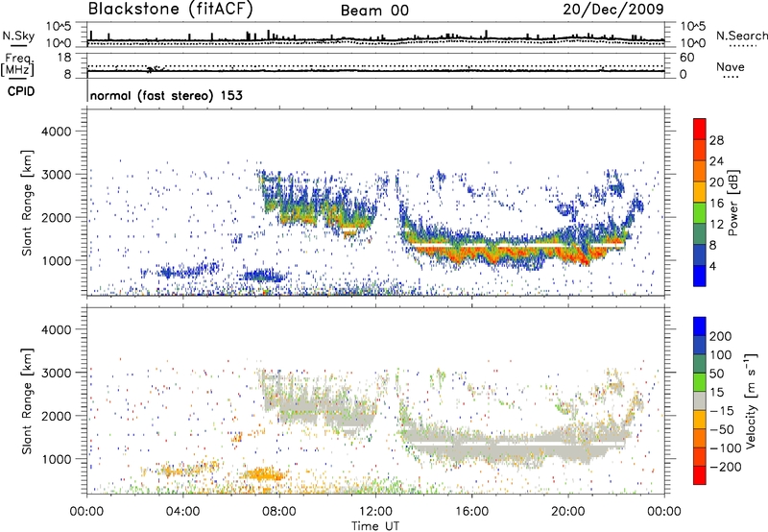Click the '4000' tick on power panel
The image size is (768, 532).
(56, 132)
